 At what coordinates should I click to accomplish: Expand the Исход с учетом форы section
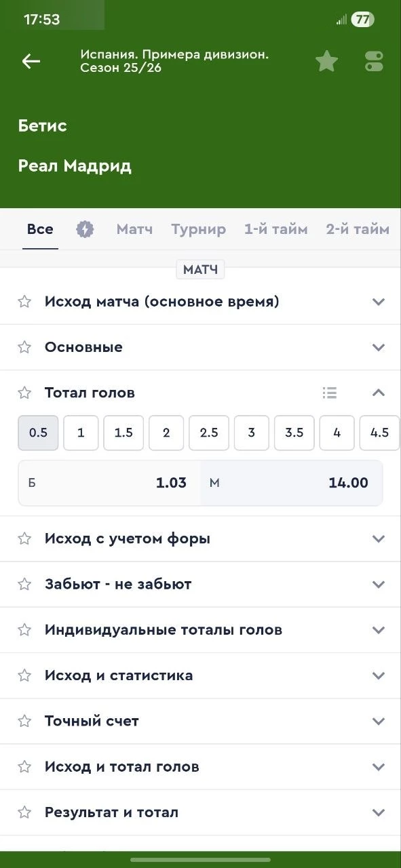pos(379,538)
